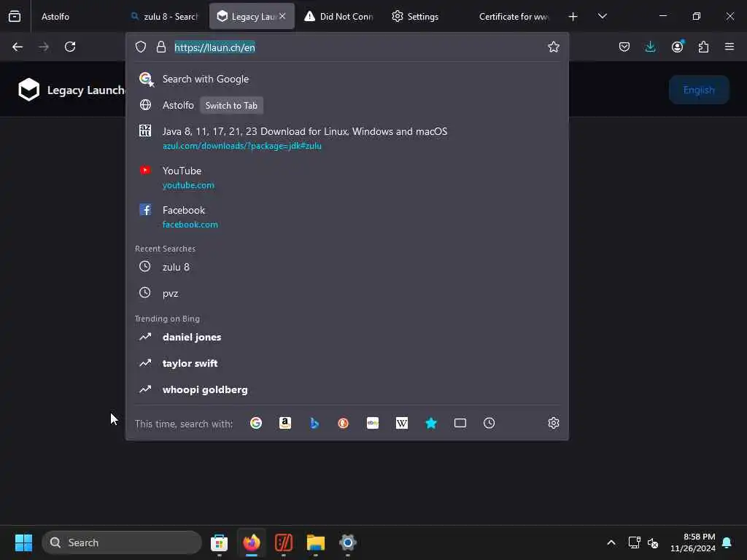This screenshot has width=747, height=560.
Task: Open the English language dropdown
Action: click(x=698, y=90)
